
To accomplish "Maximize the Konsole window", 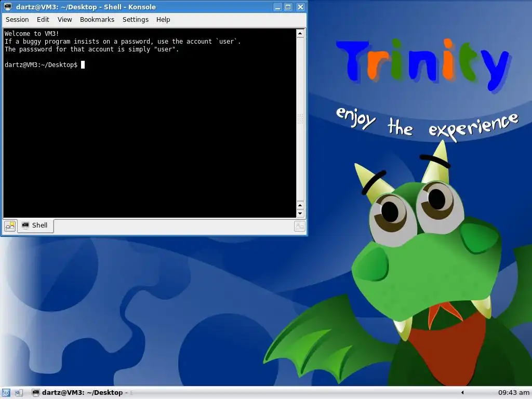I will [x=288, y=7].
